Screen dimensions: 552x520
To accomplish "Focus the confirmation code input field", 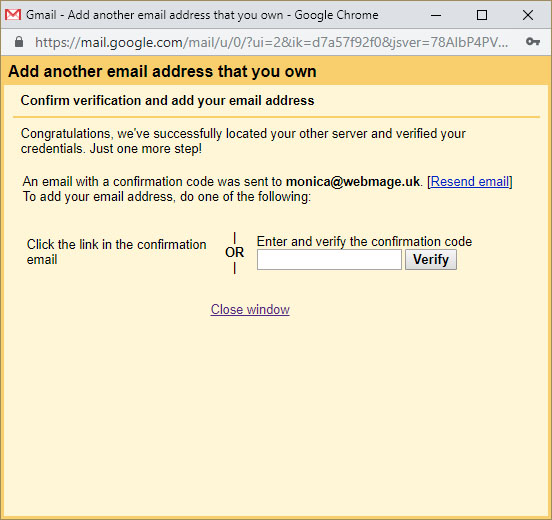I will coord(329,260).
